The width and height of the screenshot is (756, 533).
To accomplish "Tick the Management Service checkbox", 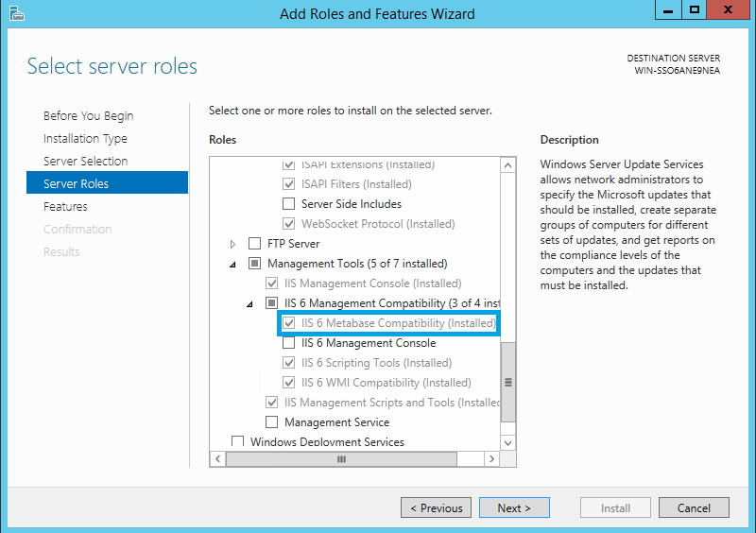I will (x=272, y=422).
